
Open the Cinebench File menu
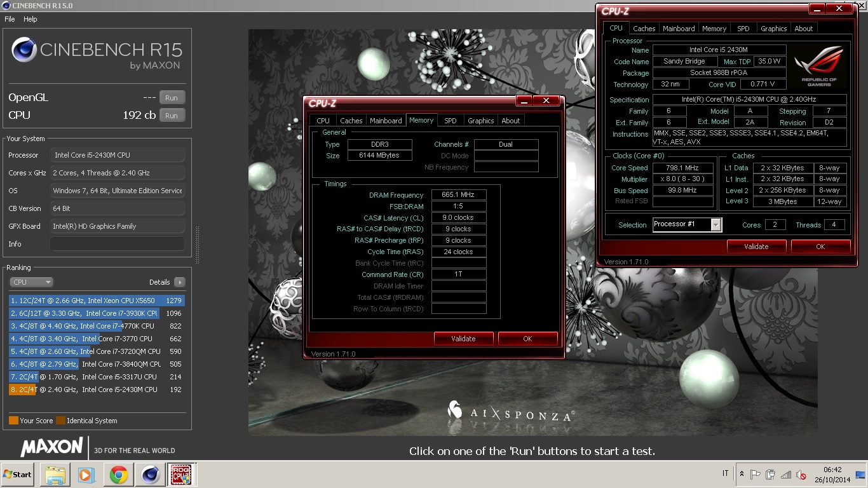[x=10, y=19]
